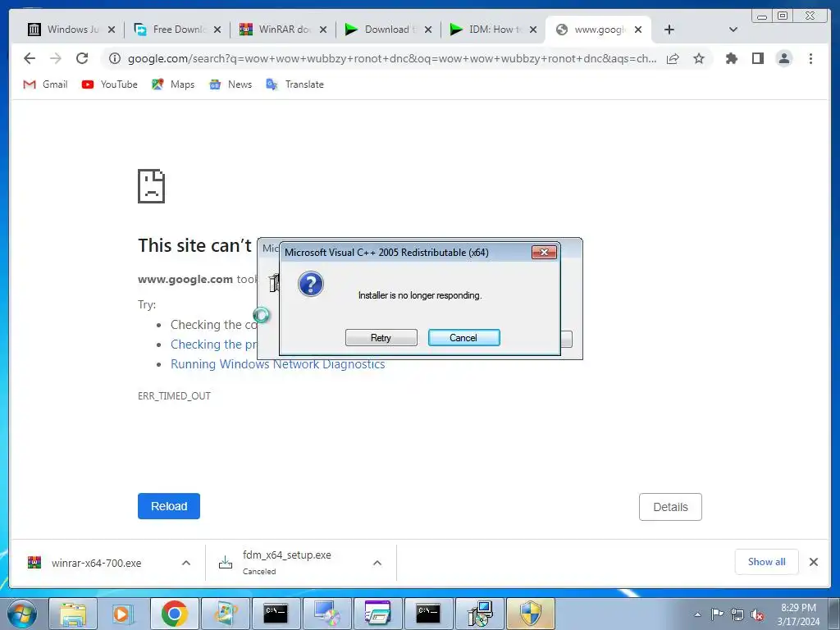
Task: Click the blue Reload button
Action: tap(169, 506)
